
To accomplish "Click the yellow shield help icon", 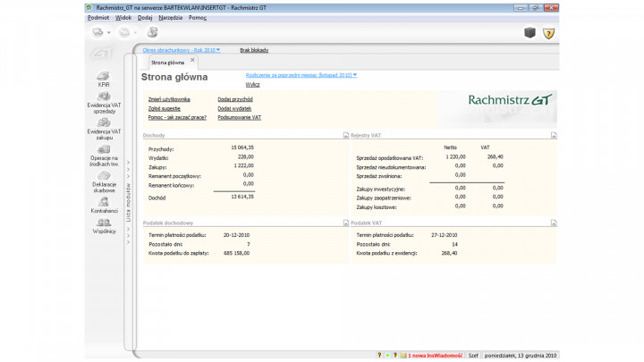I will (x=548, y=33).
